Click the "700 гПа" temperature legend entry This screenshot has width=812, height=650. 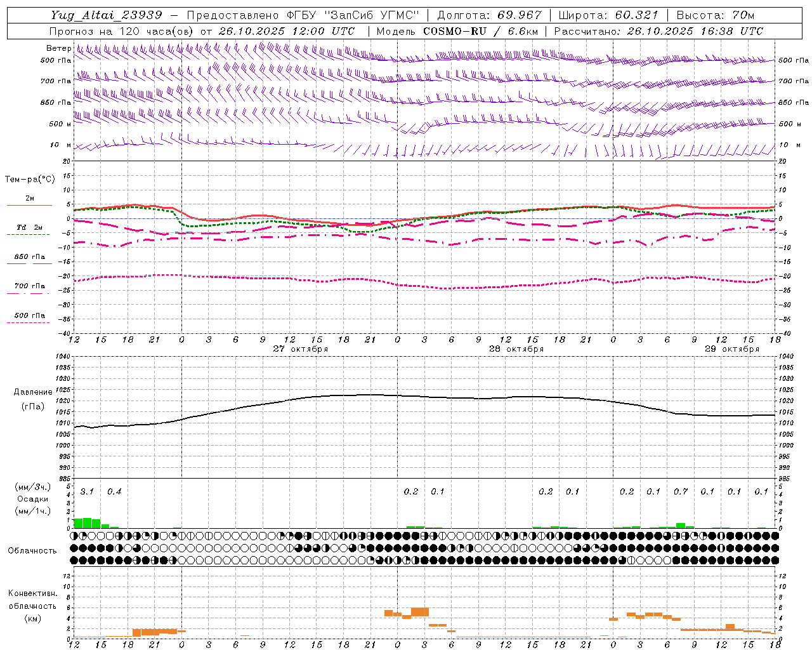pos(30,286)
